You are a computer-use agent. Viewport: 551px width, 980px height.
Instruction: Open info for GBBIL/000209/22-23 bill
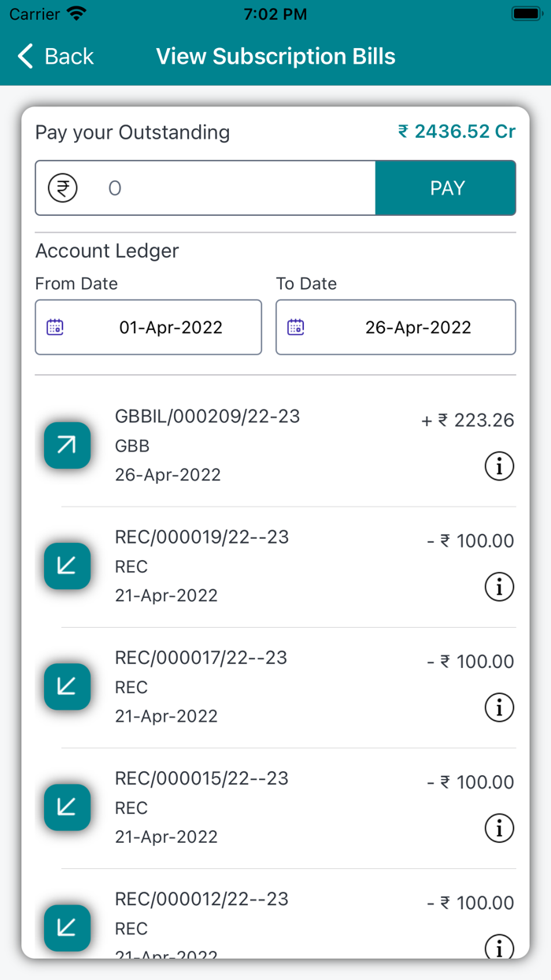coord(499,466)
